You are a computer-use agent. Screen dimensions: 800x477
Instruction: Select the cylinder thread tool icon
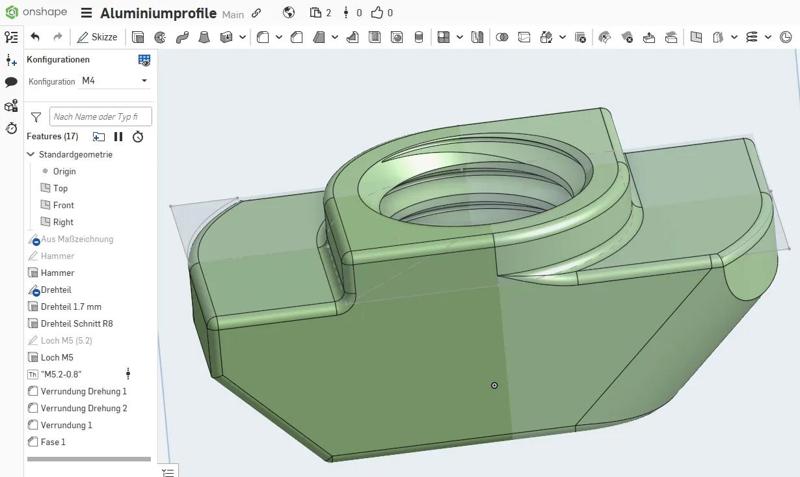tap(419, 37)
